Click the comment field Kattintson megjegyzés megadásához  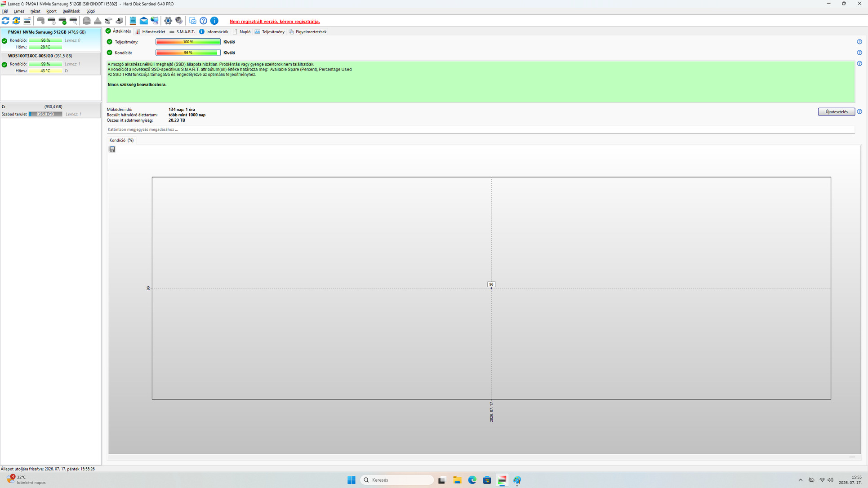481,129
